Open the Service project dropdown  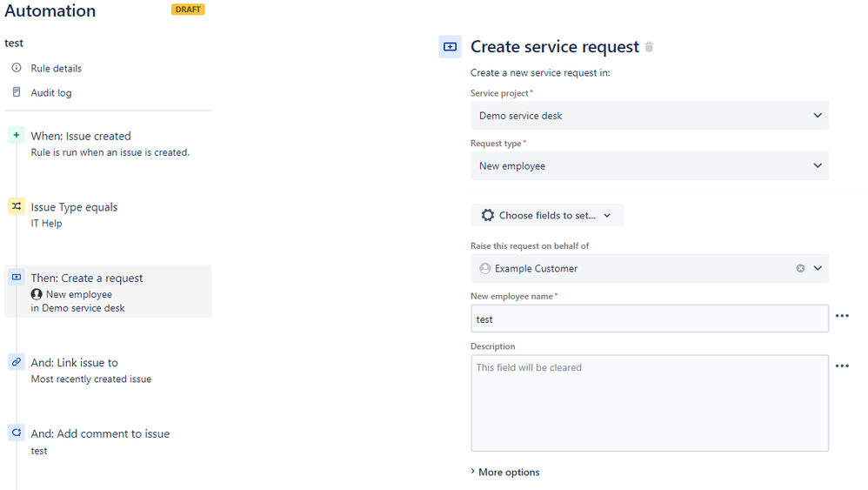pyautogui.click(x=650, y=116)
